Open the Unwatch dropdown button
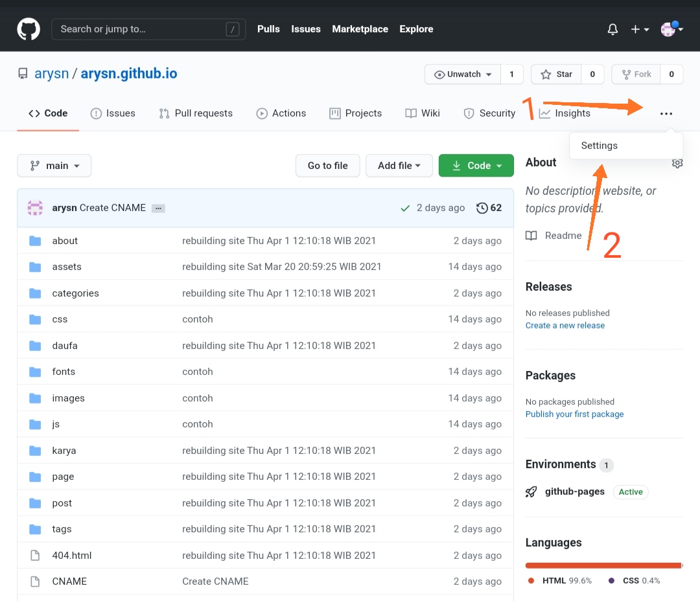The width and height of the screenshot is (700, 601). pyautogui.click(x=463, y=74)
